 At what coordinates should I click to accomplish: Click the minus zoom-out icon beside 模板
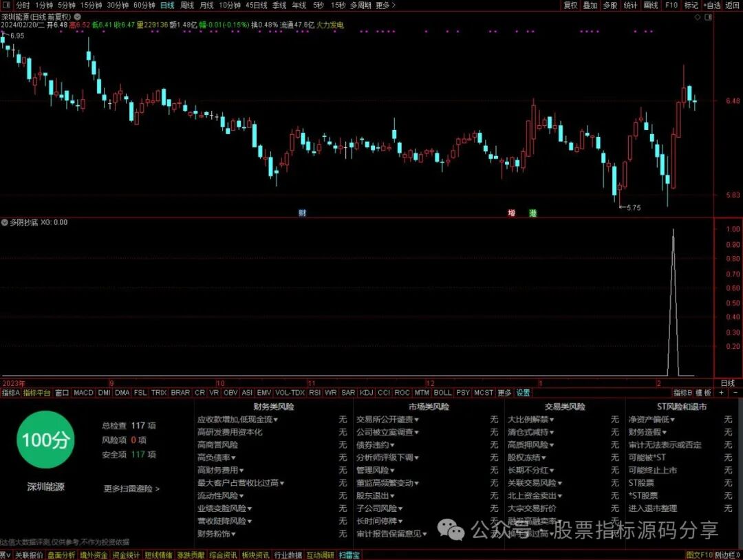tap(735, 393)
